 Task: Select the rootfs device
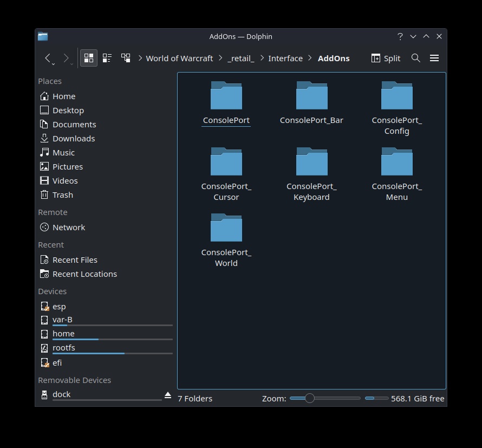(x=105, y=348)
